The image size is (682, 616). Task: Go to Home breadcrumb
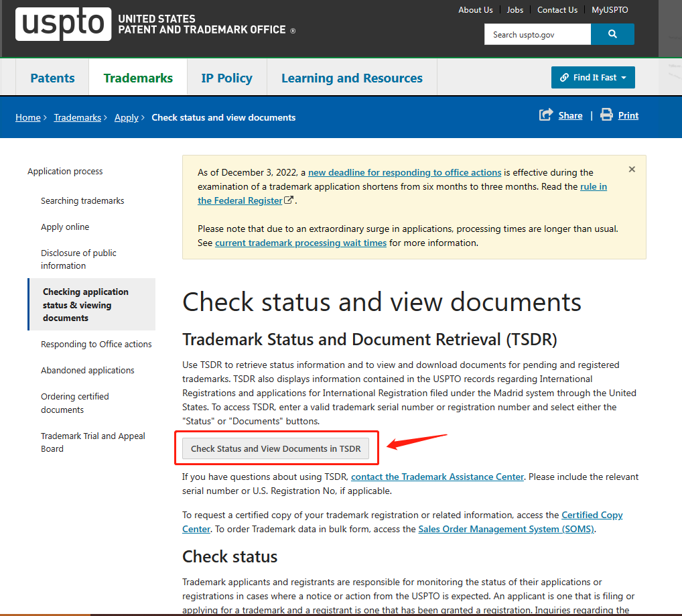(28, 117)
